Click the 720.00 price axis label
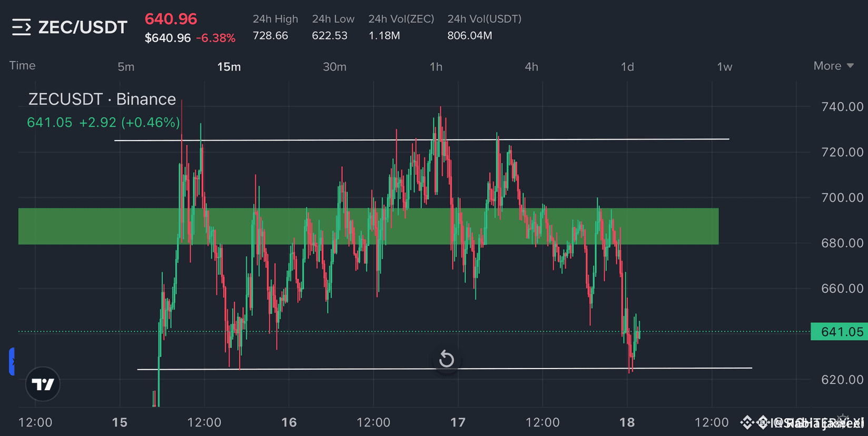Viewport: 868px width, 436px height. 843,152
